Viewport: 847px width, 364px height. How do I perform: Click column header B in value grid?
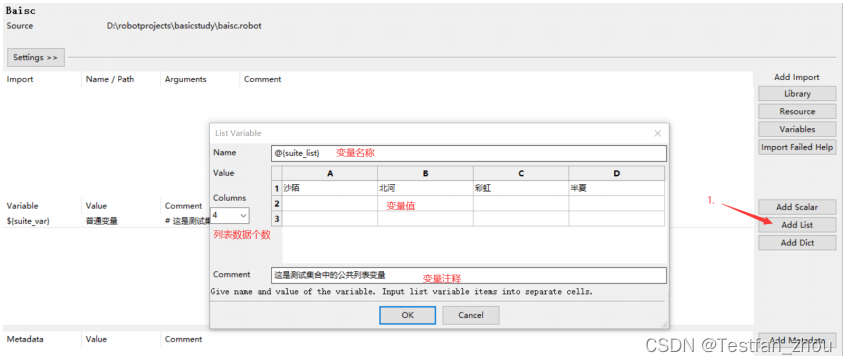[425, 173]
